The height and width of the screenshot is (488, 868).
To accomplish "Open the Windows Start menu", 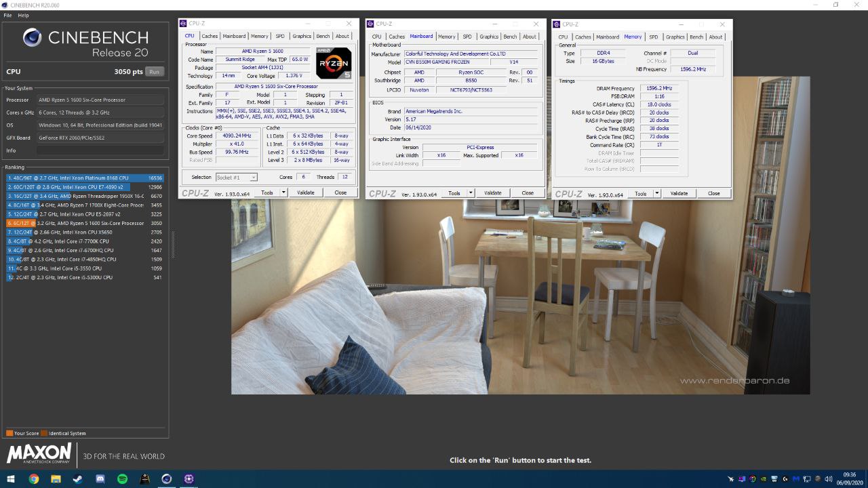I will click(11, 479).
